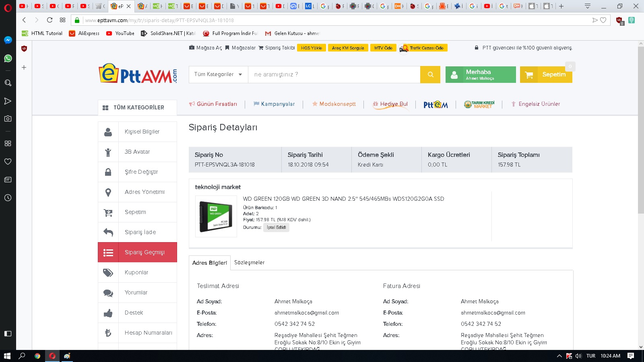Click the Kuponlar tag icon
This screenshot has height=362, width=644.
108,273
